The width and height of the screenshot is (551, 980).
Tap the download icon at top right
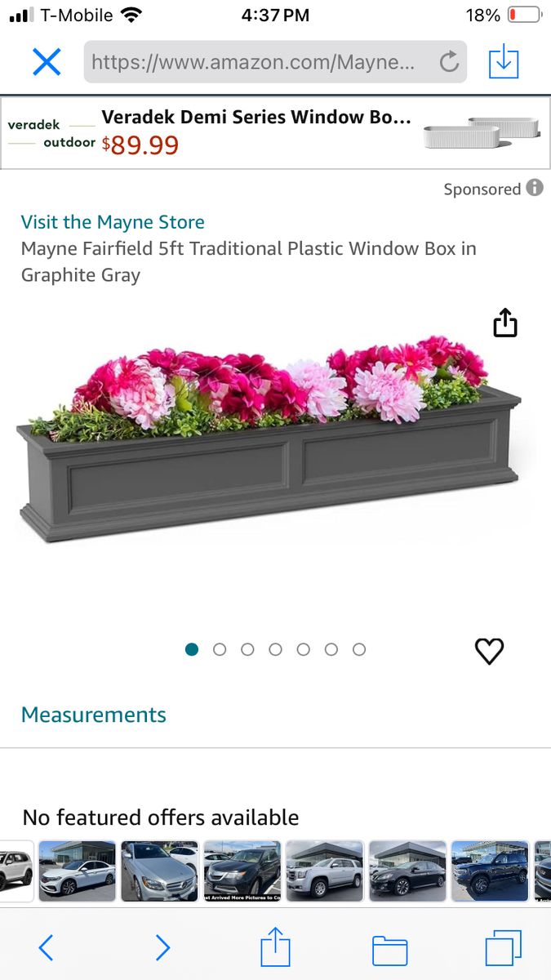point(504,62)
